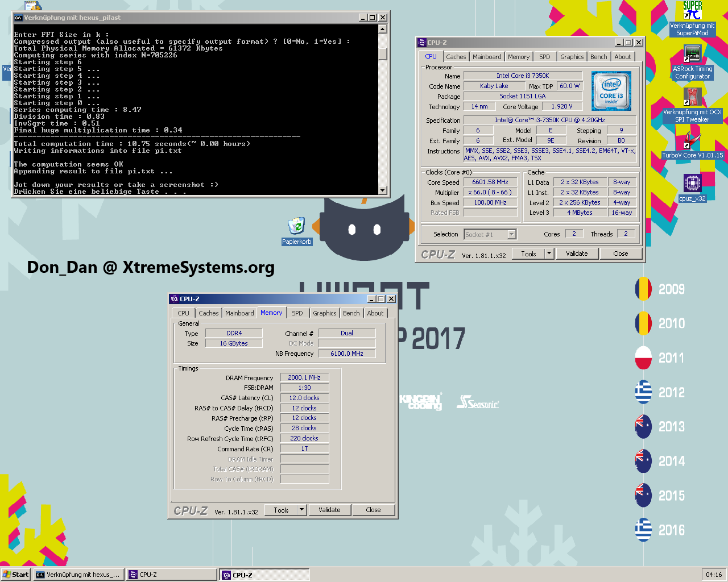This screenshot has width=728, height=582.
Task: Click DRAM Frequency value 2000.1 MHz
Action: coord(304,377)
